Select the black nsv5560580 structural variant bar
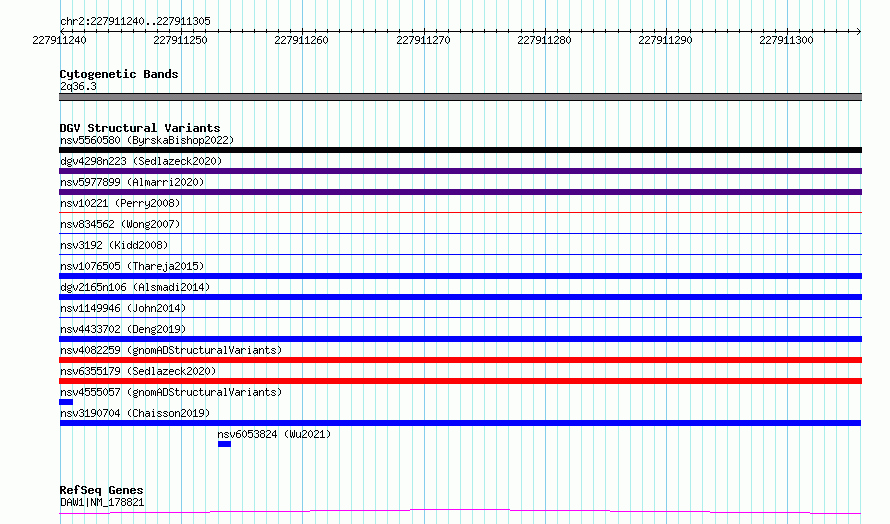This screenshot has height=524, width=890. pos(460,150)
